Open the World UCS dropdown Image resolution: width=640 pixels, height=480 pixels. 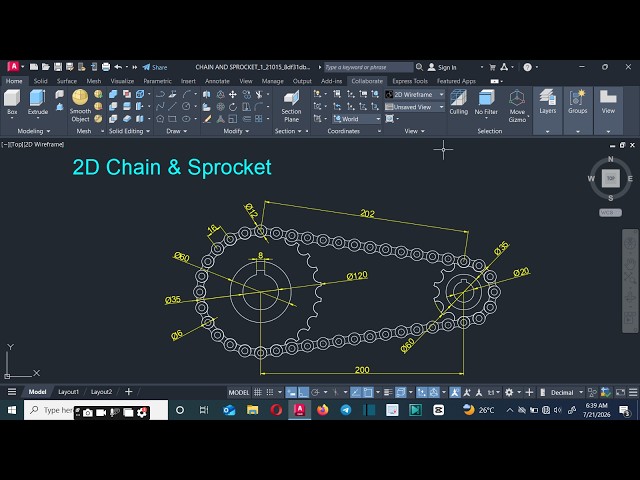357,119
